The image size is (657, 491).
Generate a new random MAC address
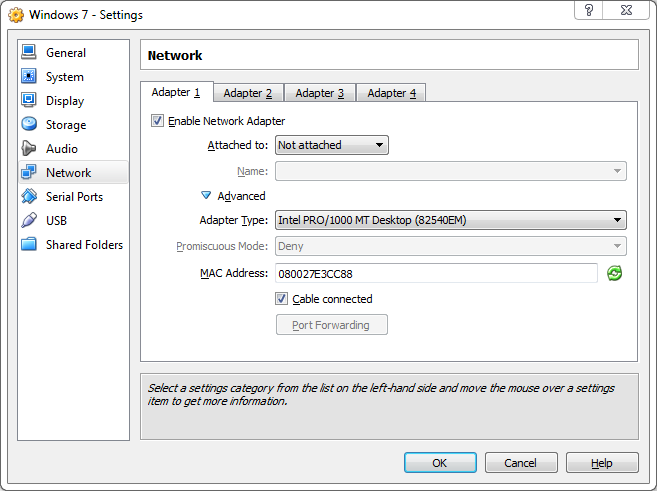coord(615,273)
